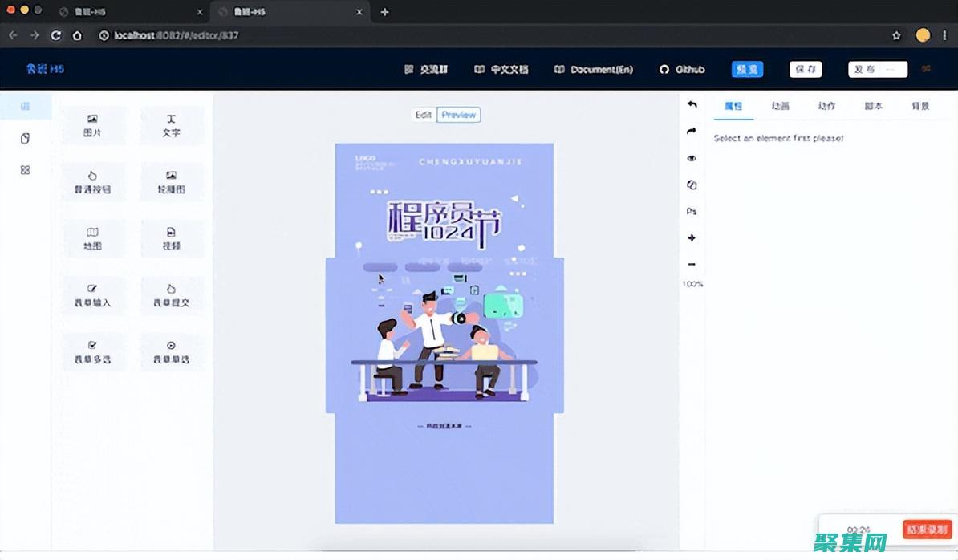958x560 pixels.
Task: Open the Github link in header
Action: click(x=682, y=70)
